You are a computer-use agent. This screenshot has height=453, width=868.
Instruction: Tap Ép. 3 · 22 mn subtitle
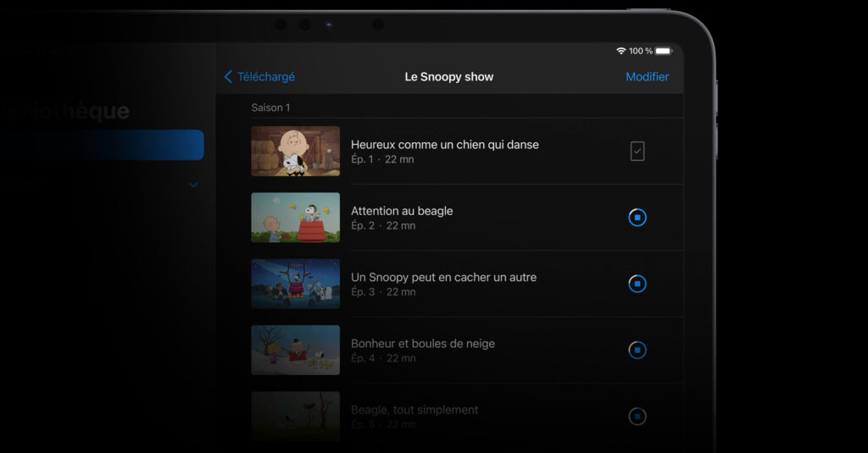[383, 292]
